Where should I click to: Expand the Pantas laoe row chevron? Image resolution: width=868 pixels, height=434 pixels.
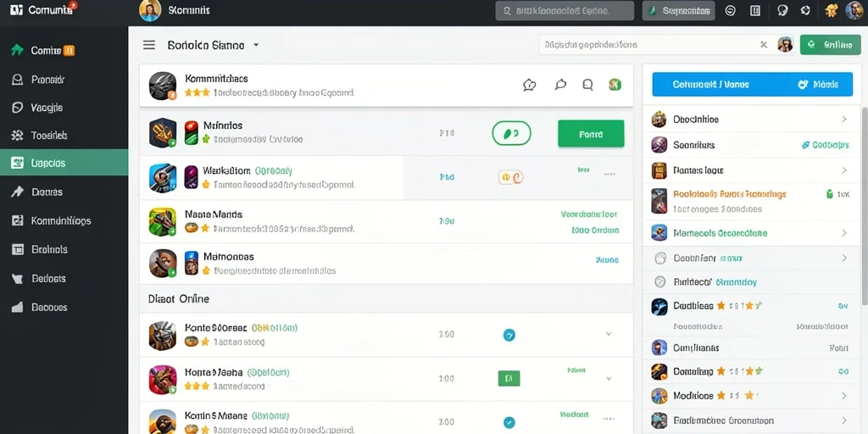tap(844, 170)
